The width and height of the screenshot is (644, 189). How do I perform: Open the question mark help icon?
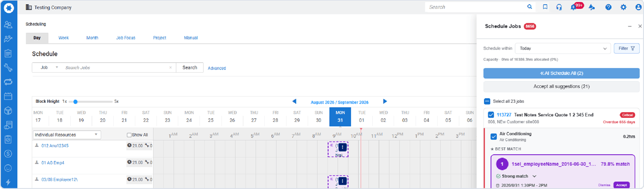608,7
